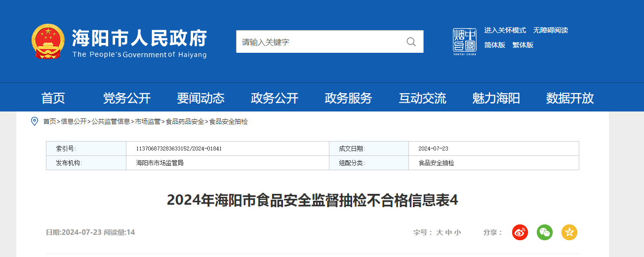
Task: Focus the 请输入关键字 search field
Action: 319,42
